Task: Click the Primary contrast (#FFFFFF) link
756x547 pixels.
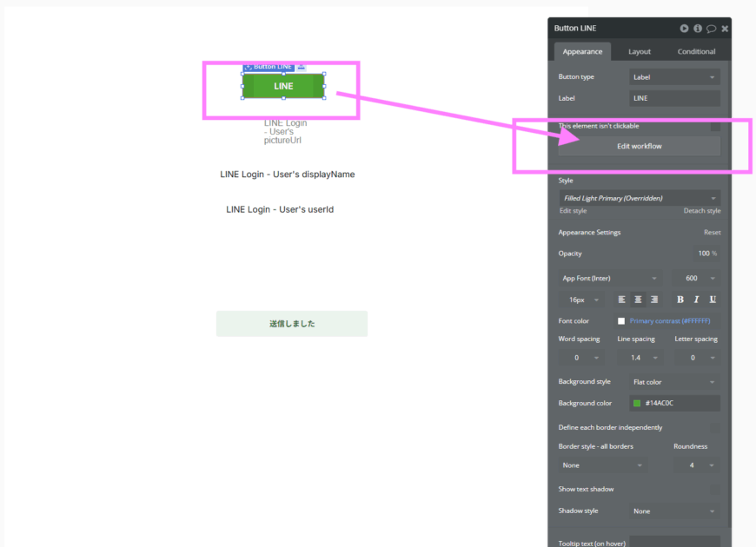Action: (x=670, y=321)
